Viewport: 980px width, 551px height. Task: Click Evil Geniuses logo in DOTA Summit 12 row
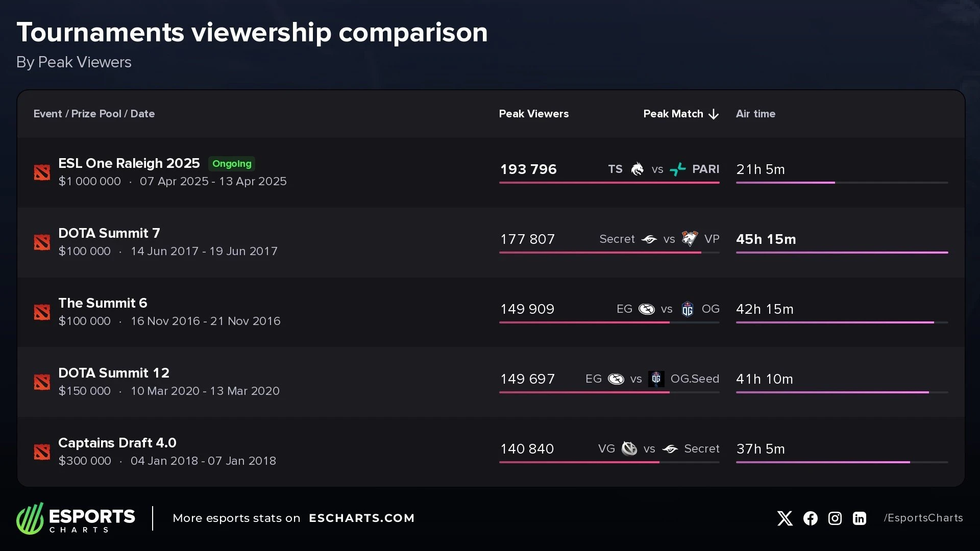(616, 379)
